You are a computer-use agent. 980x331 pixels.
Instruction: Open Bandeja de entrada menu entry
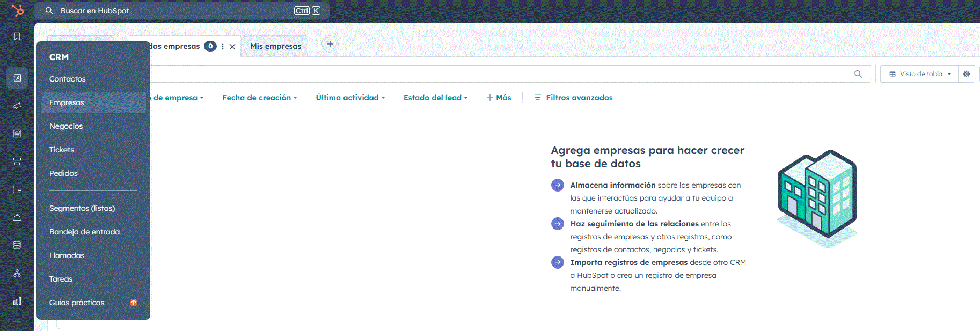(x=93, y=232)
